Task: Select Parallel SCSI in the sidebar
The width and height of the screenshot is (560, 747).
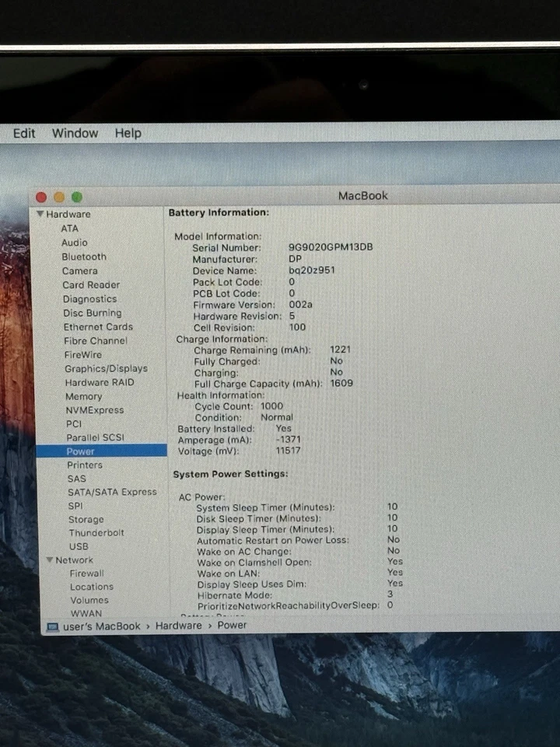Action: coord(95,437)
